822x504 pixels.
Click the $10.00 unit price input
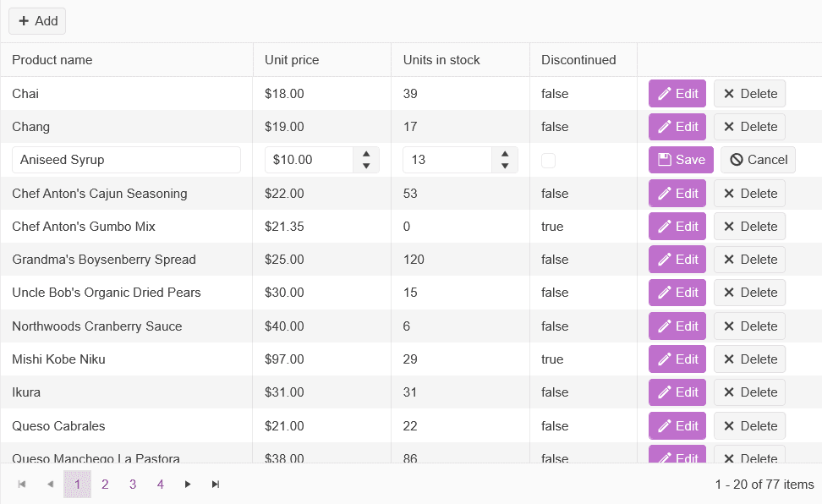pyautogui.click(x=309, y=160)
